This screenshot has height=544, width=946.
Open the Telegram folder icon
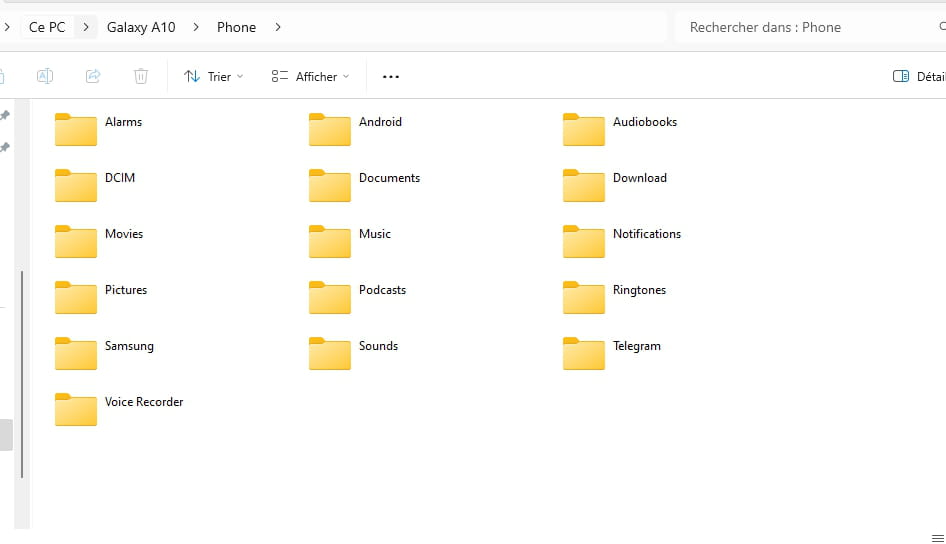(584, 354)
